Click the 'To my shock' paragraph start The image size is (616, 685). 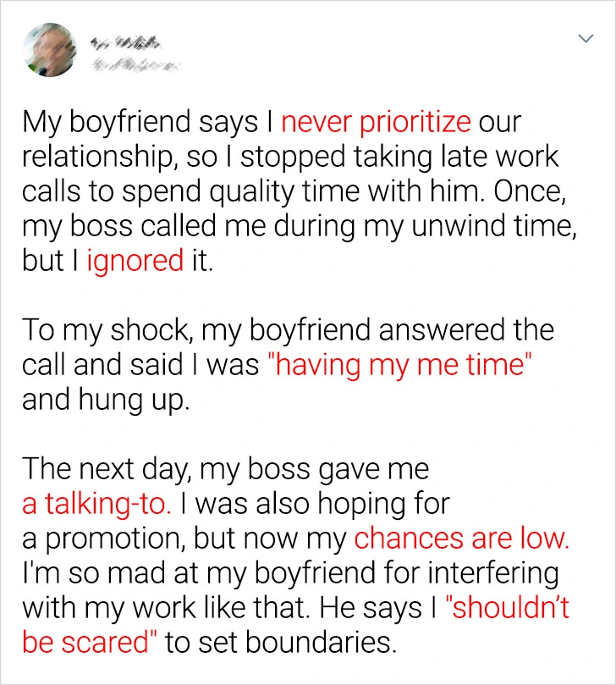(x=102, y=329)
